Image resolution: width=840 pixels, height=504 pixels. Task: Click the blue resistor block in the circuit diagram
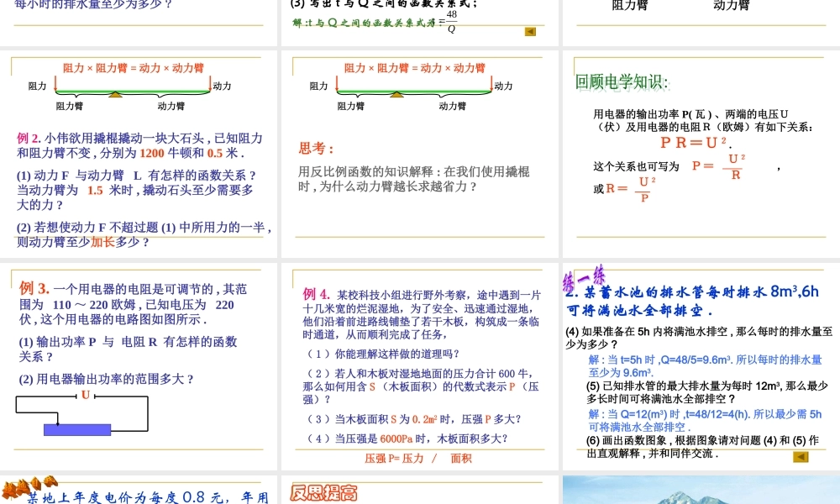tap(77, 429)
